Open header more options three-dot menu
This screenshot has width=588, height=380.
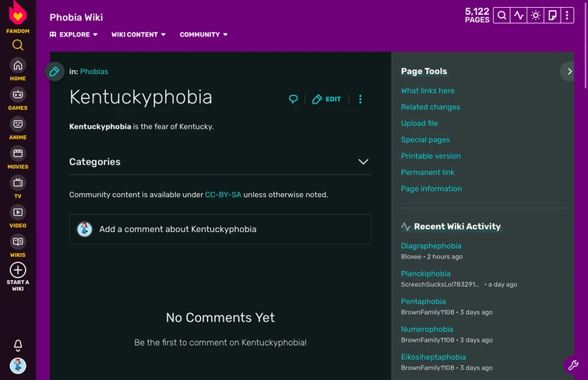click(x=567, y=16)
